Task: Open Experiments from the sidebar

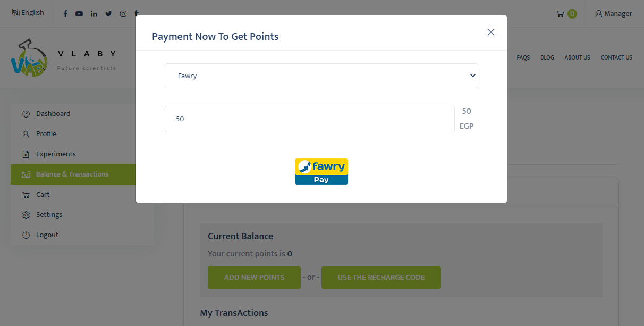Action: [x=56, y=154]
